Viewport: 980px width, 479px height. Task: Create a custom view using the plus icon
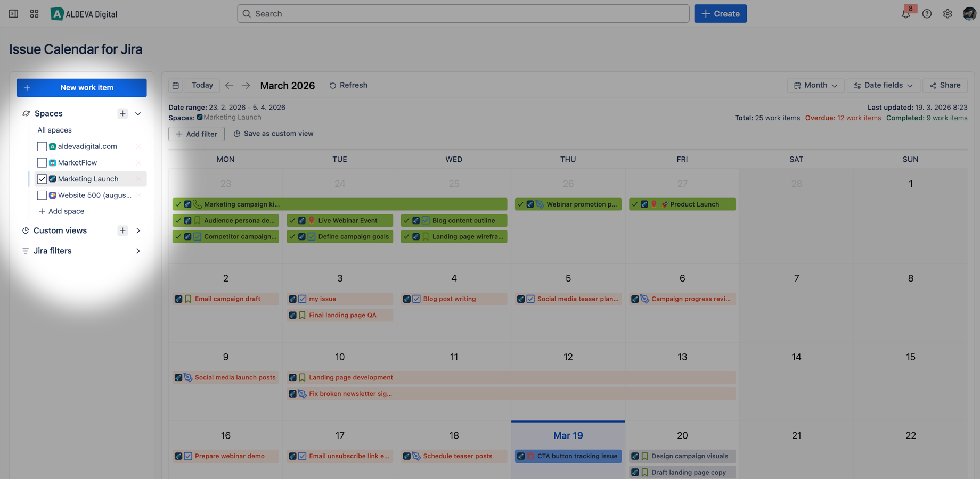[123, 230]
